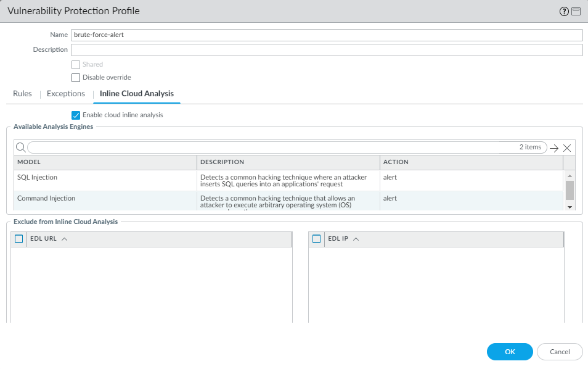
Task: Click the Description input field
Action: pyautogui.click(x=327, y=50)
